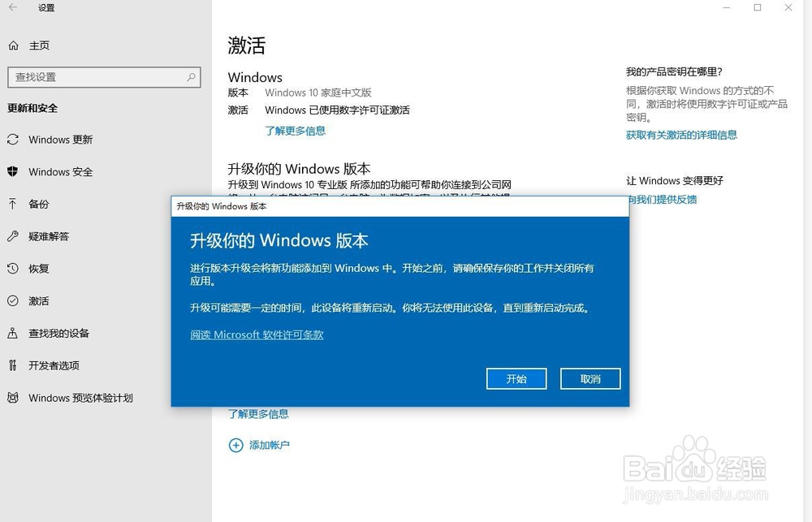The image size is (812, 522).
Task: Click the Windows 10 家庭中文版 edition text
Action: [x=318, y=93]
